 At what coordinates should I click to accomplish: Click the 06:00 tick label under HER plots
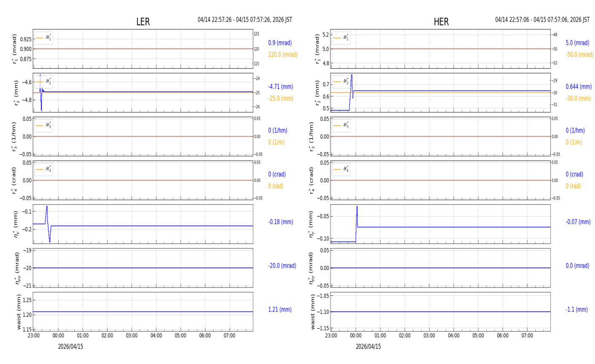click(x=503, y=336)
